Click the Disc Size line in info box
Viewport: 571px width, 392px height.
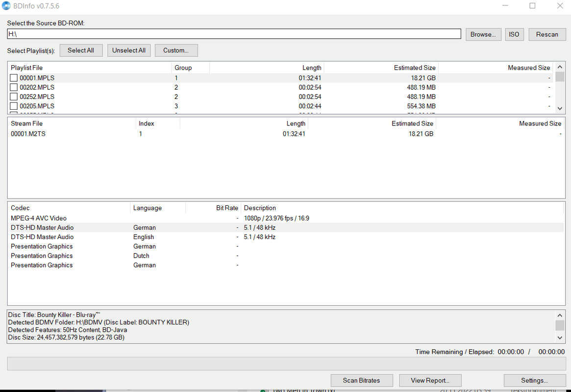[x=66, y=338]
